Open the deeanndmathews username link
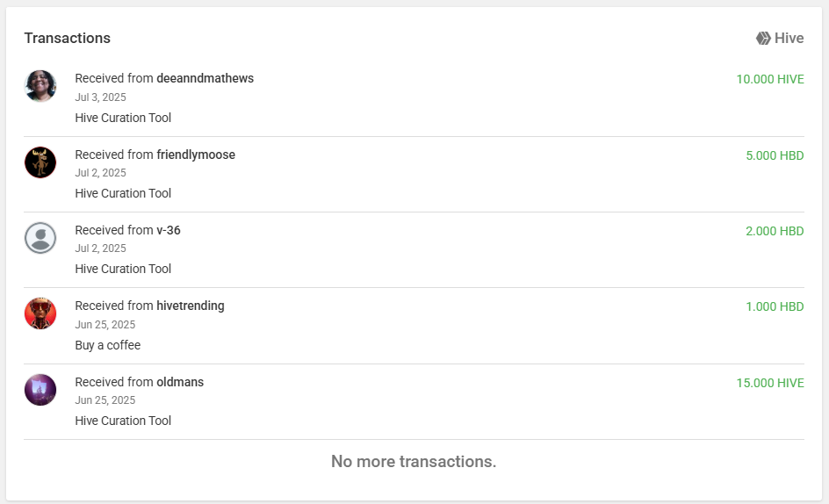Viewport: 829px width, 504px height. coord(205,78)
